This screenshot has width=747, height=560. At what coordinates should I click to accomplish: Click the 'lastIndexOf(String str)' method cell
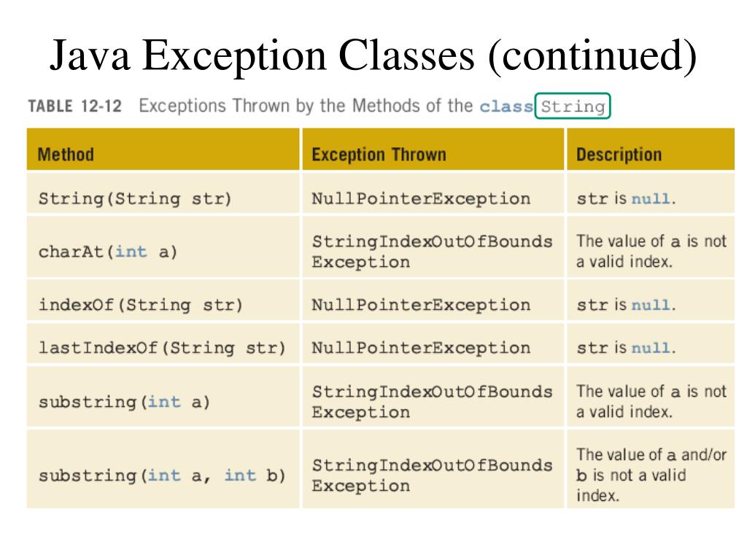[162, 348]
